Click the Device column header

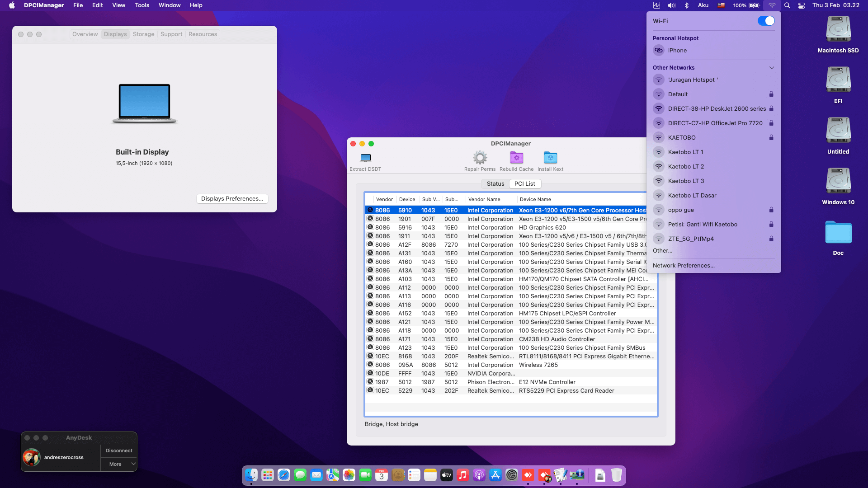[407, 199]
